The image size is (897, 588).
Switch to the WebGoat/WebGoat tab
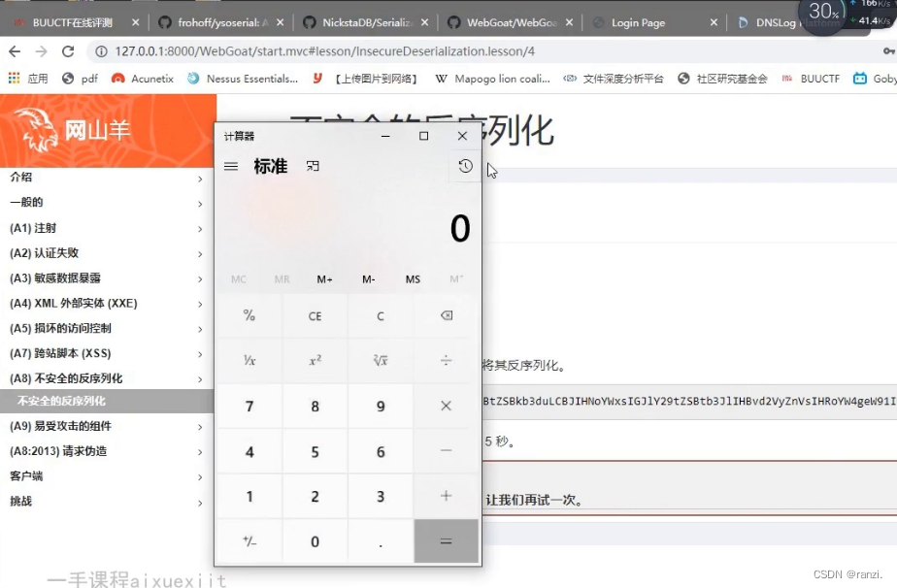tap(512, 23)
